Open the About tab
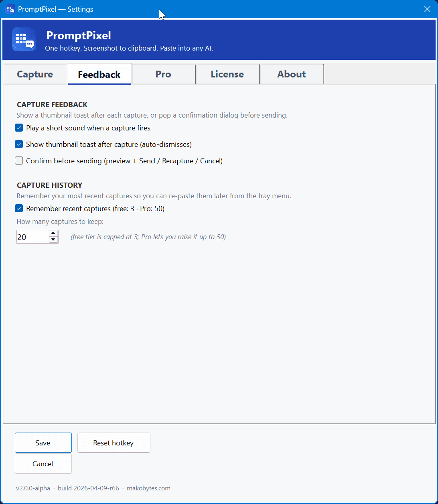The width and height of the screenshot is (438, 504). pos(291,74)
